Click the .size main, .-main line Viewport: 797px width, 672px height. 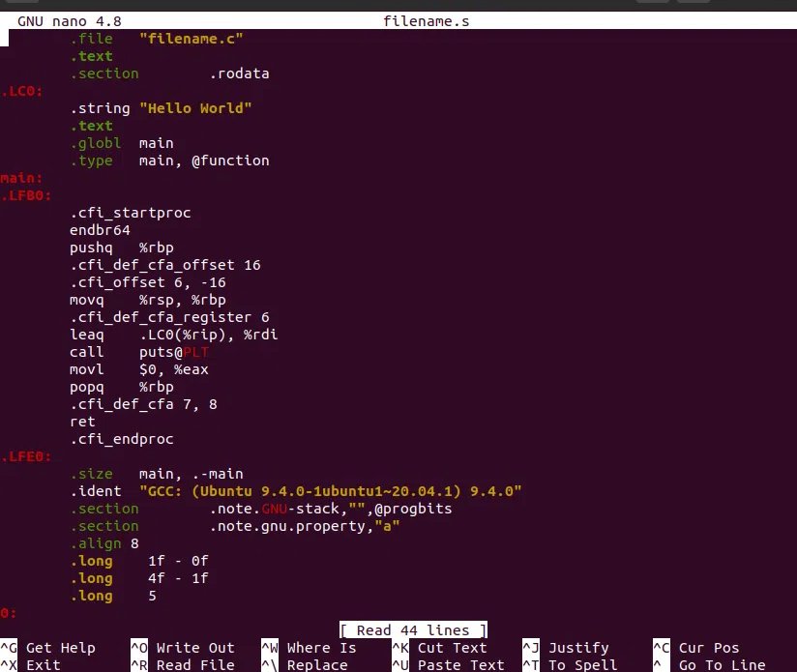pos(157,474)
